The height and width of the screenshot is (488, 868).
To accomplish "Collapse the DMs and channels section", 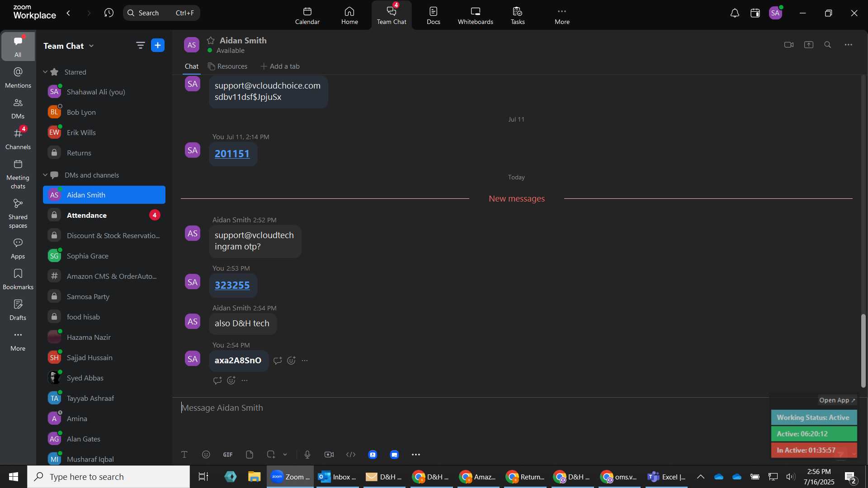I will pyautogui.click(x=45, y=175).
